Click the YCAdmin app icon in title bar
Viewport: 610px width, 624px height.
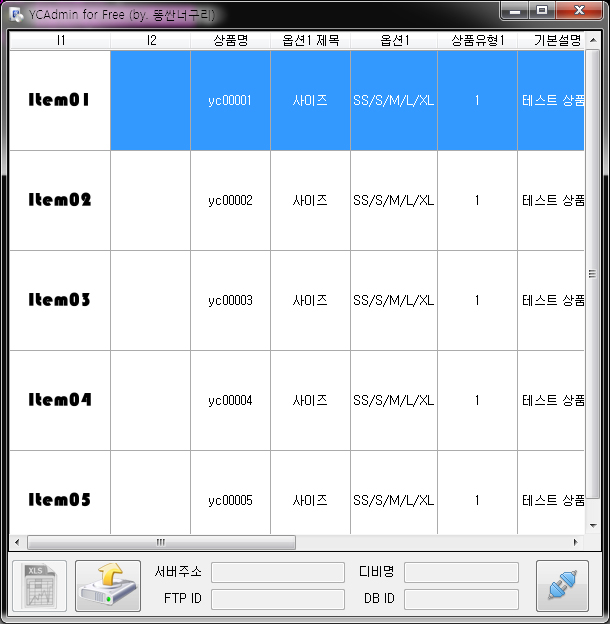[x=16, y=15]
